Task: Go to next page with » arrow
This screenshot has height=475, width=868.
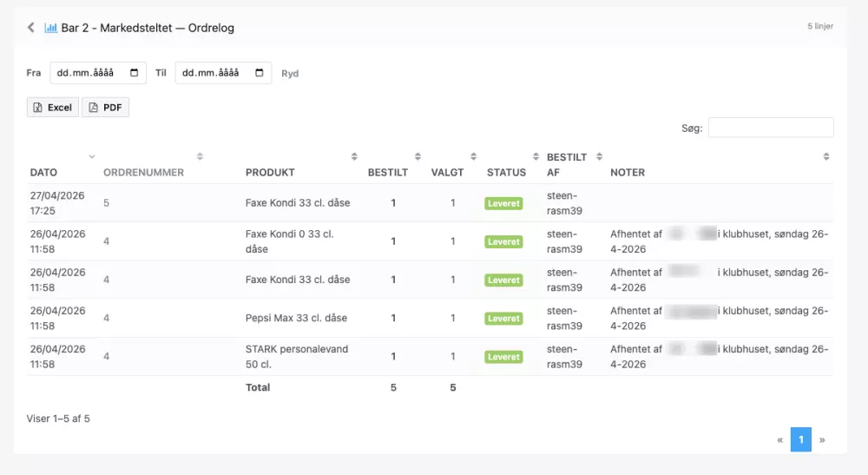Action: click(x=822, y=440)
